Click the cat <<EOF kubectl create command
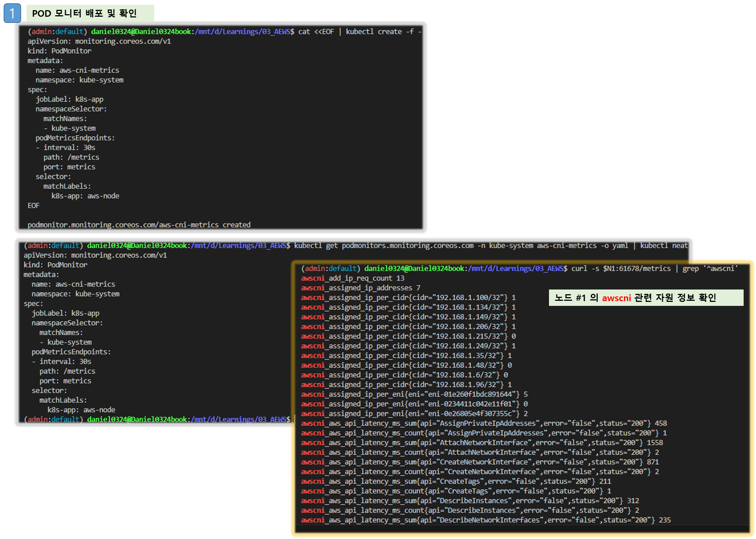This screenshot has width=756, height=539. [359, 32]
